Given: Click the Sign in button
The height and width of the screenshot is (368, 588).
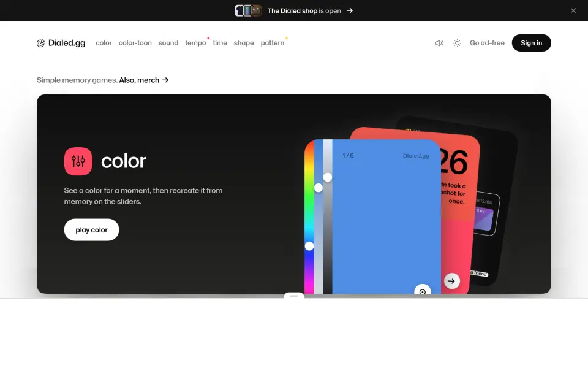Looking at the screenshot, I should pyautogui.click(x=532, y=43).
